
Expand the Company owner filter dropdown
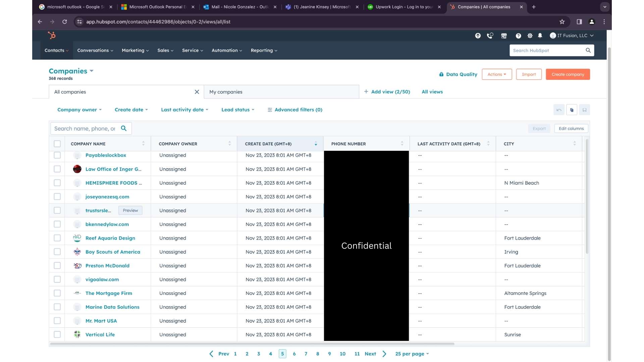(x=79, y=110)
